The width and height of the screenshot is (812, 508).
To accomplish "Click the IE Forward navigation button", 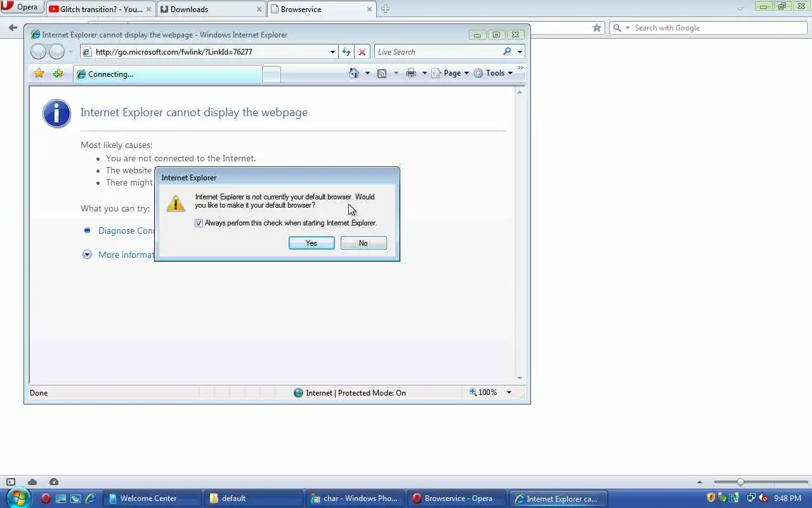I will pyautogui.click(x=56, y=52).
